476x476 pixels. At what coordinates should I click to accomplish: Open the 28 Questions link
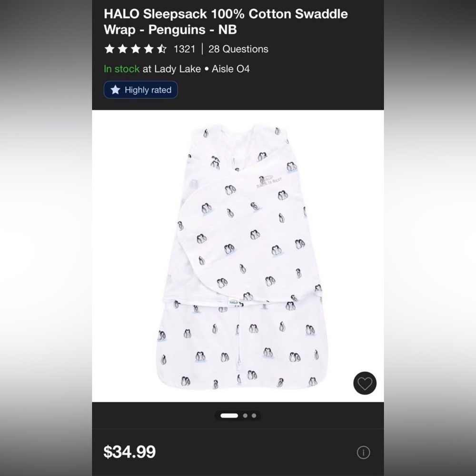click(238, 49)
